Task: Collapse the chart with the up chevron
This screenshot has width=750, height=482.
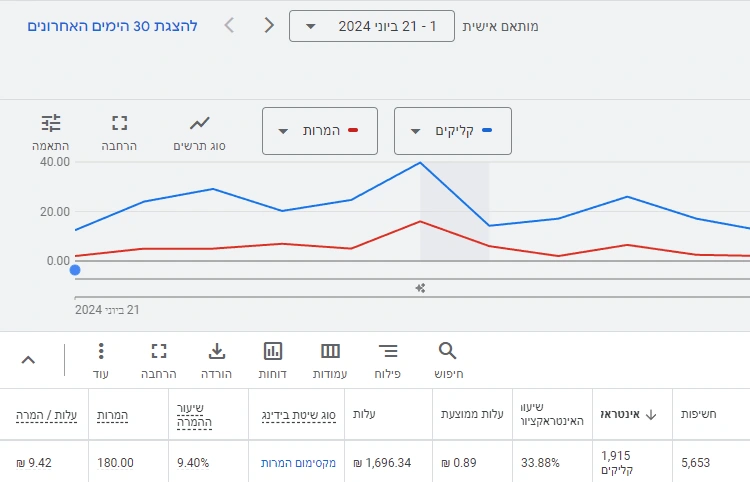Action: [28, 360]
